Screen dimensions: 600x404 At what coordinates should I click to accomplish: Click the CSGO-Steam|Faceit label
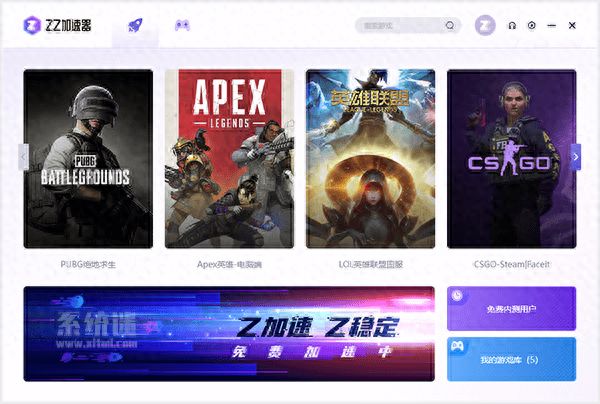click(x=512, y=264)
